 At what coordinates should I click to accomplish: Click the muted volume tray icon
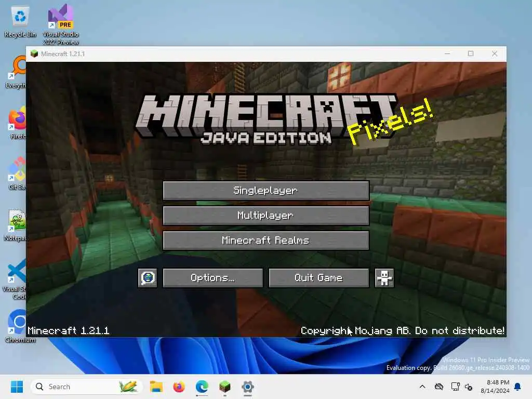(469, 387)
